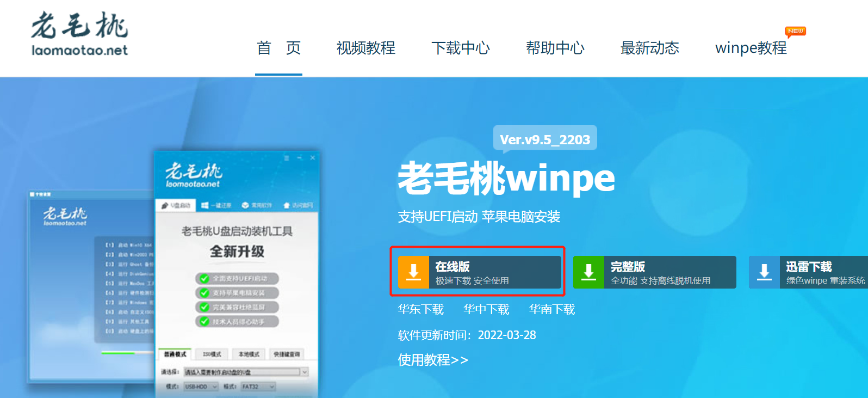This screenshot has height=398, width=868.
Task: Click the 迅雷下载 download button
Action: (x=808, y=272)
